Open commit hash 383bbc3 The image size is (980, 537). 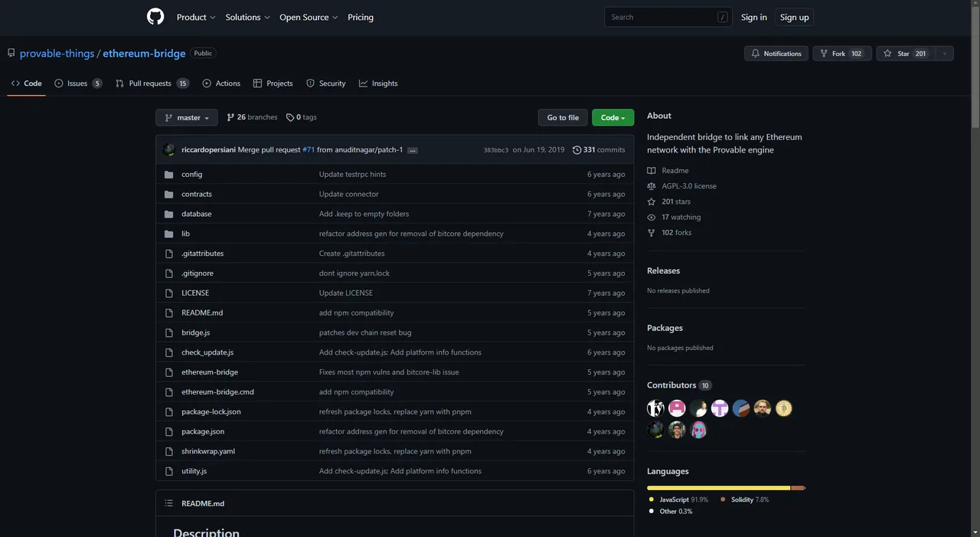[496, 150]
